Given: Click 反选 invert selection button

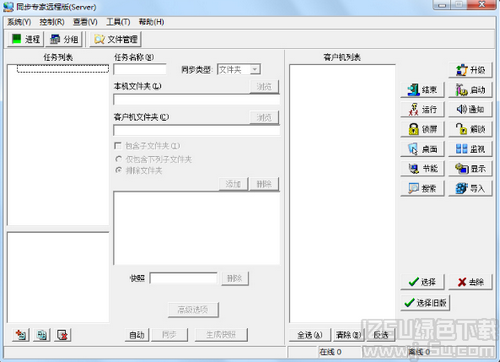Looking at the screenshot, I should pos(381,335).
